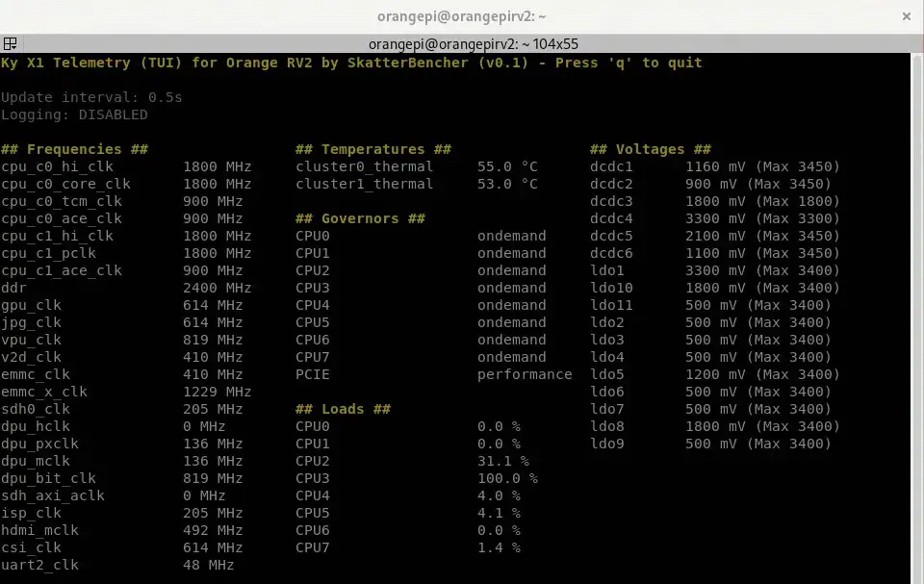This screenshot has width=924, height=584.
Task: Click the ddr frequency row label
Action: [x=13, y=288]
